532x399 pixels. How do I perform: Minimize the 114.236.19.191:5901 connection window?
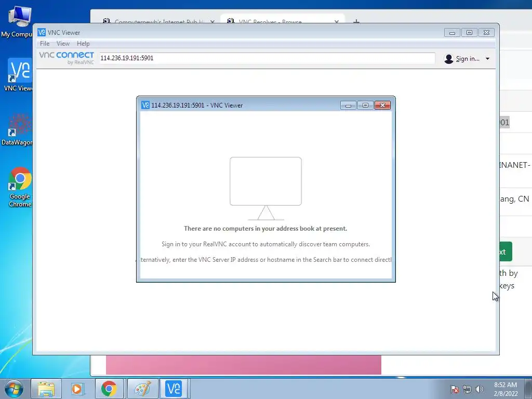pos(348,105)
